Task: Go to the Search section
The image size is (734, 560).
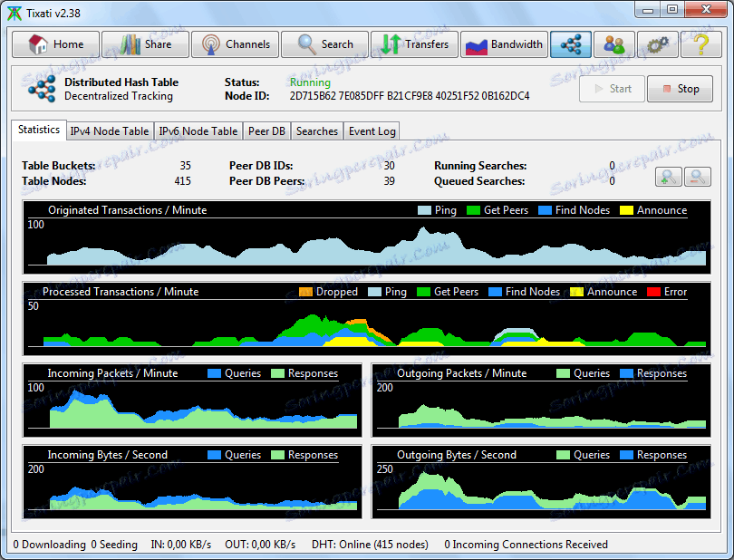Action: [324, 44]
